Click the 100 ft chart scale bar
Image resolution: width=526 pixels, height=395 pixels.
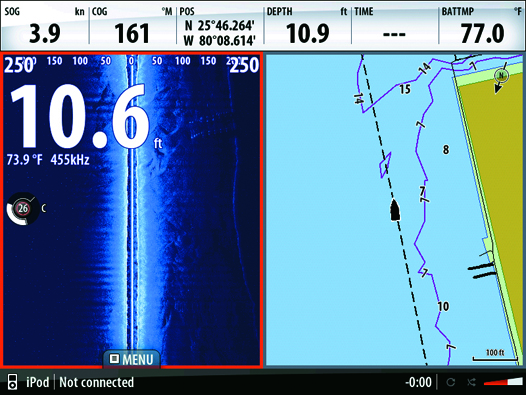[x=495, y=355]
